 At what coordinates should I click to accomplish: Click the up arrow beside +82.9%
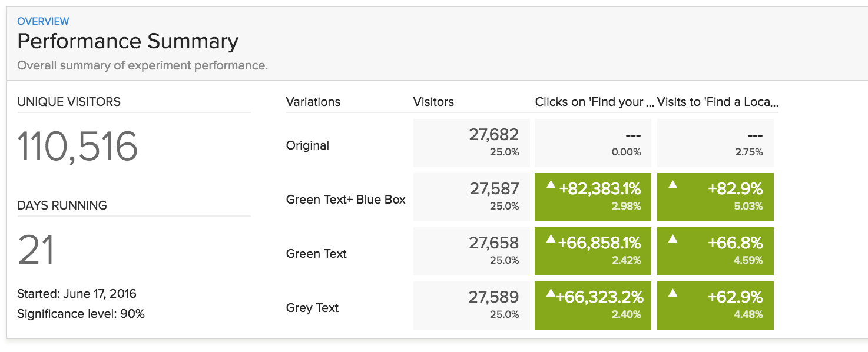(x=673, y=185)
